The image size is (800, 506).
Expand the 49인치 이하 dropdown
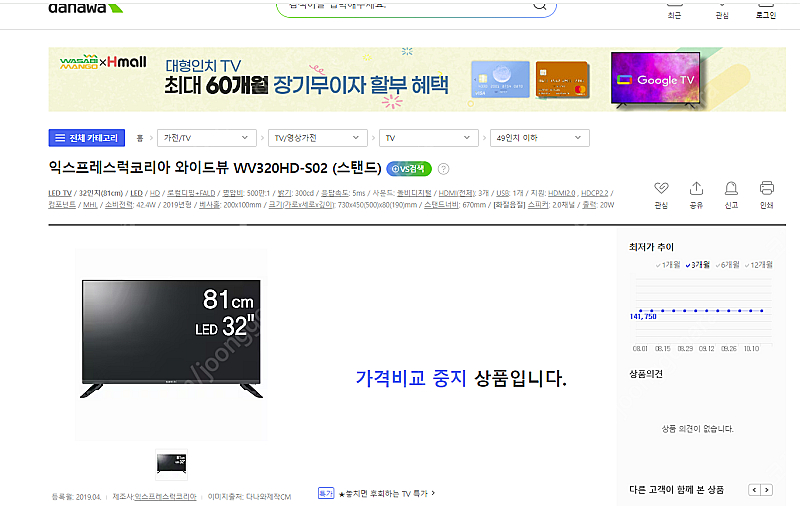(539, 138)
